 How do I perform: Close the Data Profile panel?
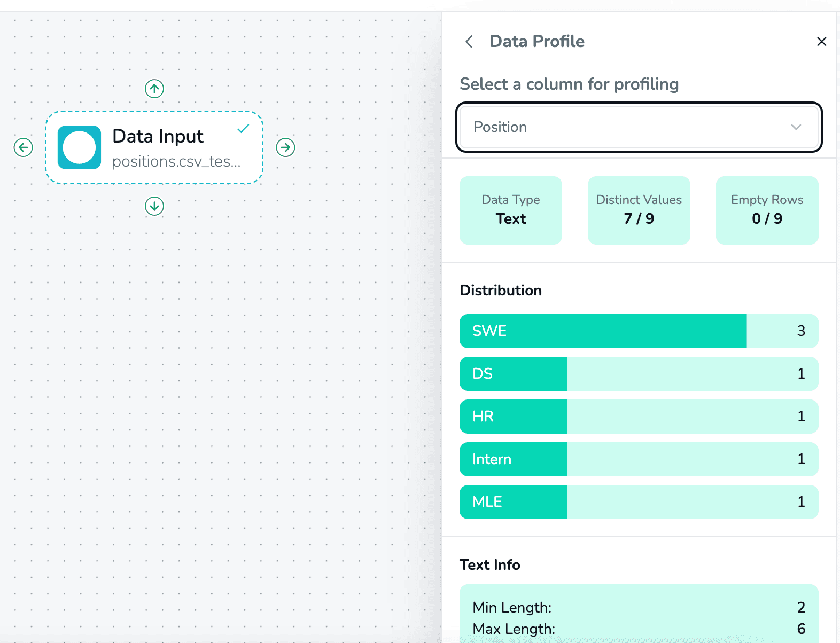pyautogui.click(x=821, y=41)
